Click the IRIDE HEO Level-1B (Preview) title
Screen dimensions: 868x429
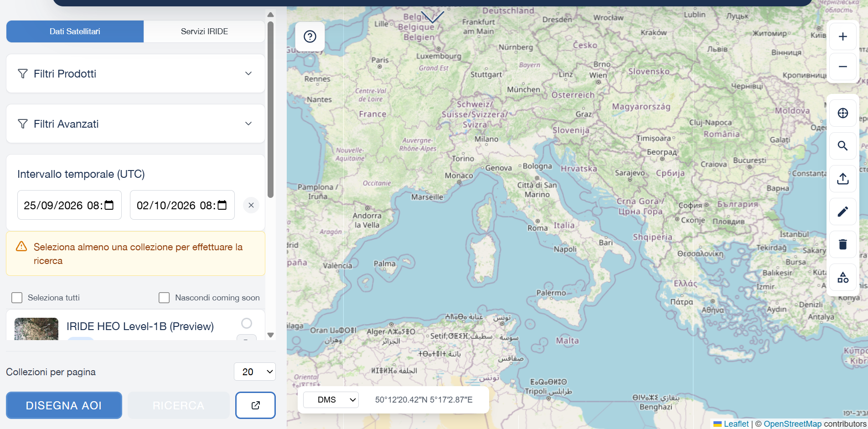(x=140, y=326)
